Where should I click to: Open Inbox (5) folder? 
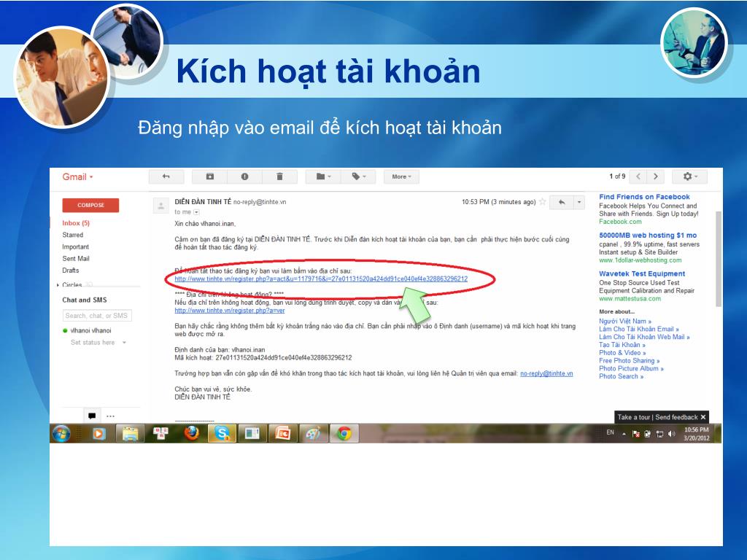tap(76, 223)
